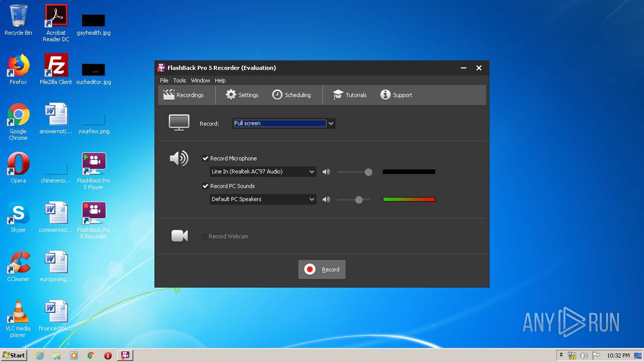Toggle the Record Webcam checkbox

[204, 236]
